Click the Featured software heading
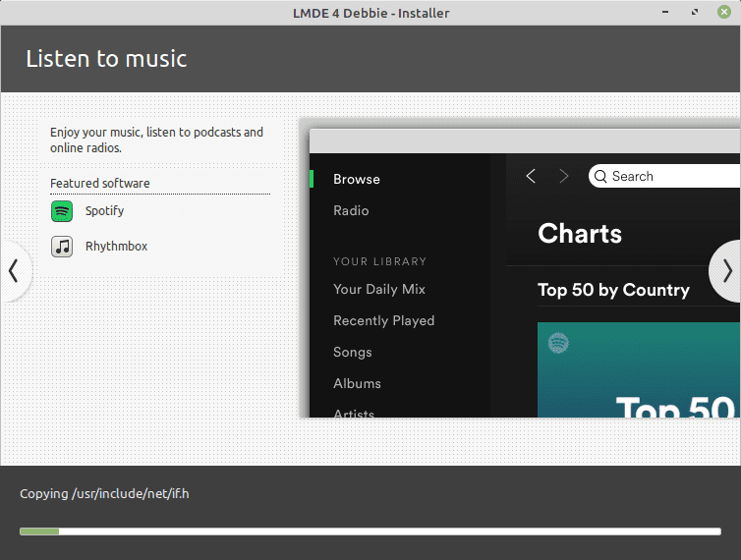This screenshot has width=741, height=560. coord(99,184)
